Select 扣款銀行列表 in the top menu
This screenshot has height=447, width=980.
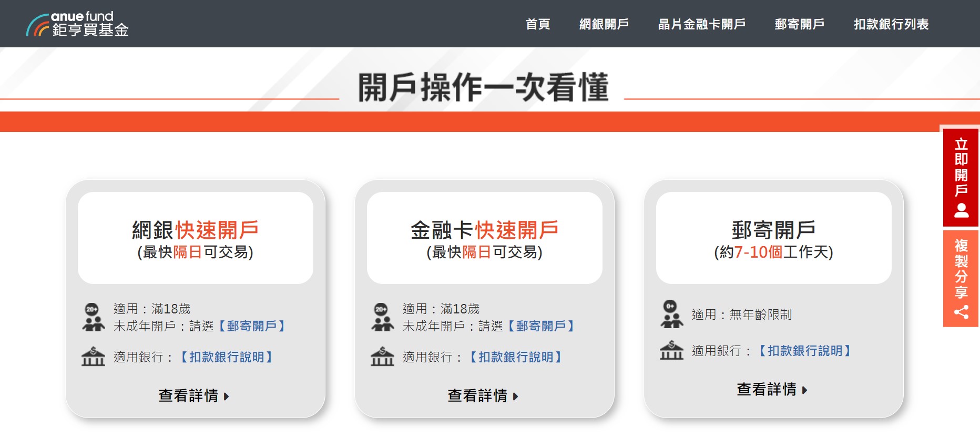point(891,24)
